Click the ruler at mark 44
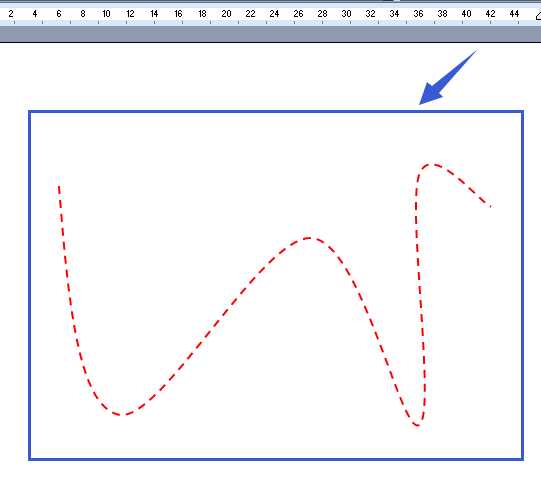Screen dimensions: 541x479 [514, 14]
